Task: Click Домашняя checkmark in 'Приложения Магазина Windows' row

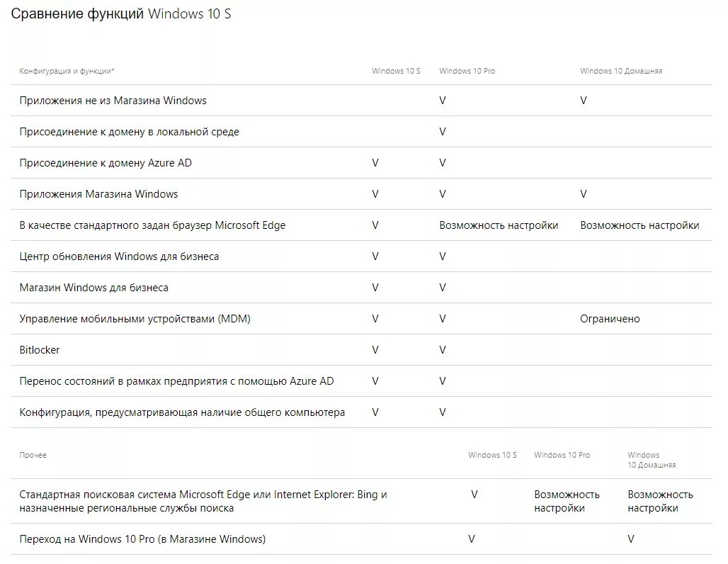Action: coord(583,194)
